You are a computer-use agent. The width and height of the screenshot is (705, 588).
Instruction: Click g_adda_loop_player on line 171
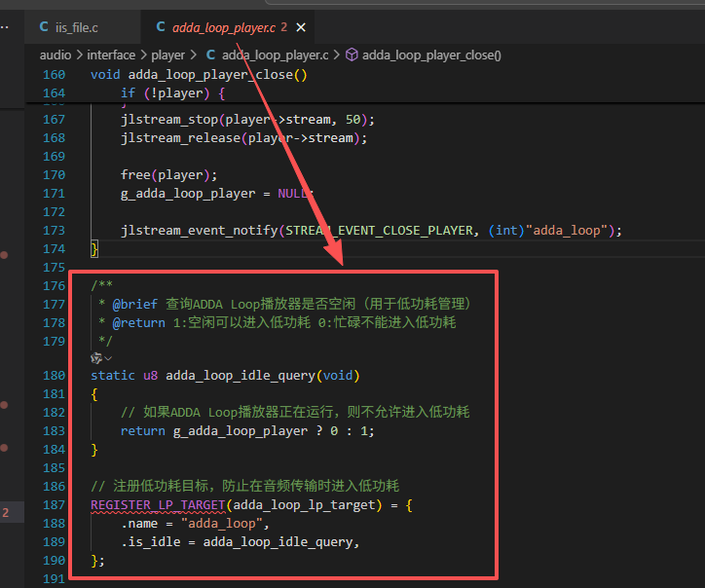coord(188,194)
